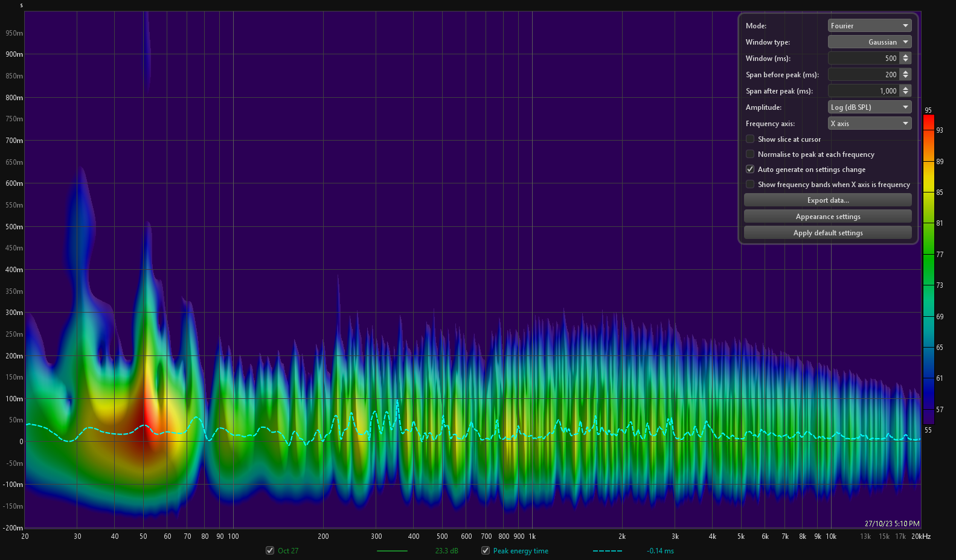The width and height of the screenshot is (956, 560).
Task: Decrease Span before peak using down arrow
Action: 905,77
